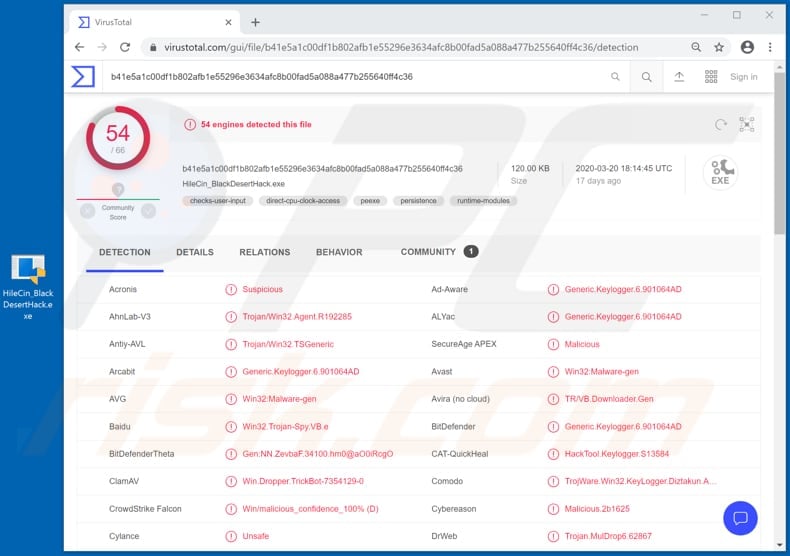The image size is (790, 556).
Task: Click the hash search input field
Action: pos(353,77)
